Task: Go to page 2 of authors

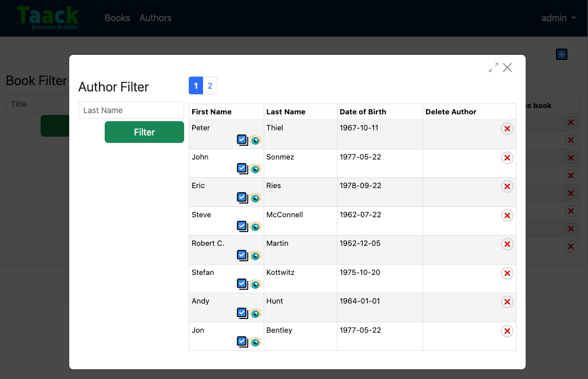Action: click(x=210, y=86)
